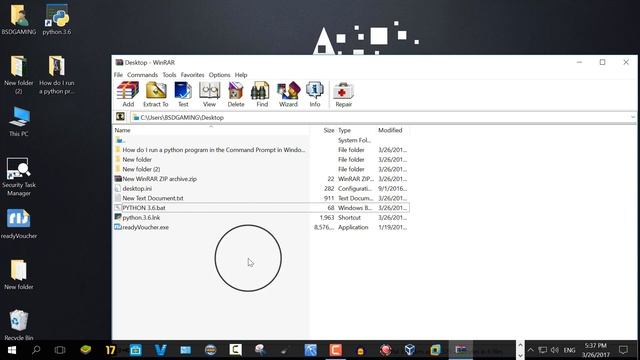The image size is (640, 360).
Task: Select 'readyVoucher.exe' in the file list
Action: pyautogui.click(x=261, y=227)
